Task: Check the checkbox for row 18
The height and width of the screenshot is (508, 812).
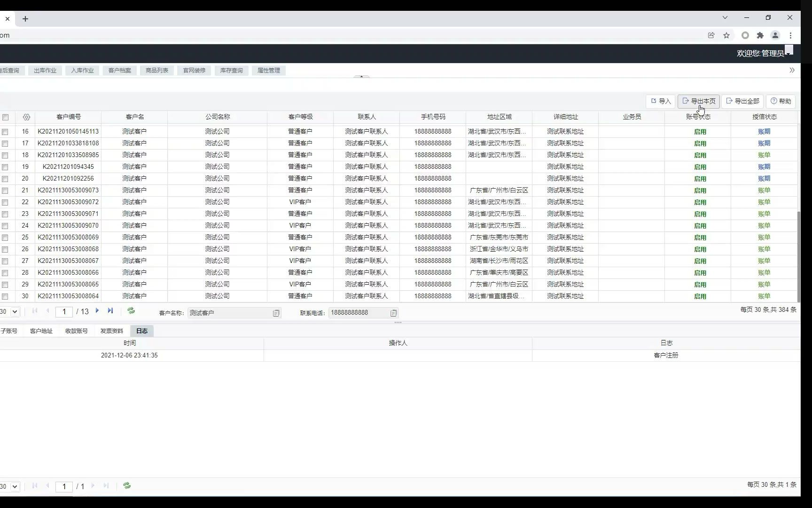Action: [5, 155]
